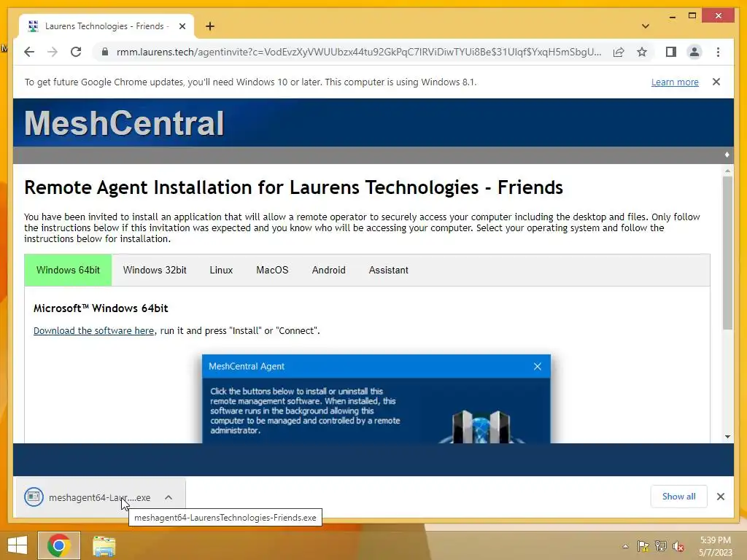Open the Chrome side panel

click(x=671, y=52)
